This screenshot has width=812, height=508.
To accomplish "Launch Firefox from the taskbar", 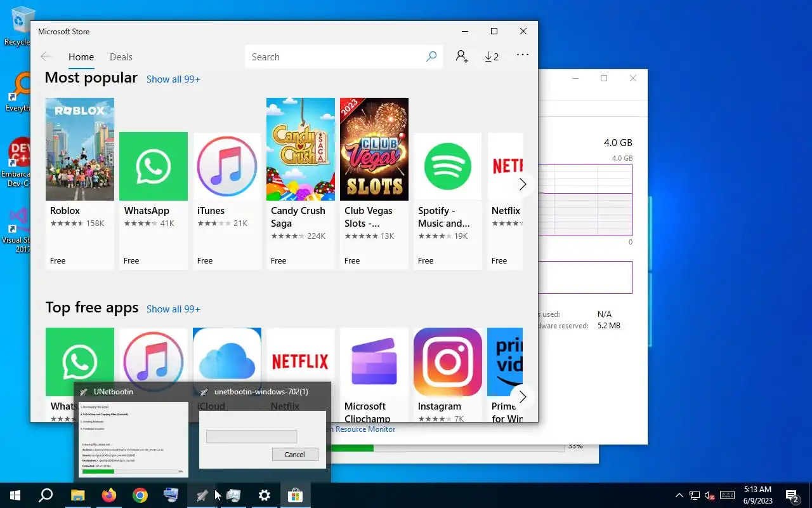I will point(109,495).
